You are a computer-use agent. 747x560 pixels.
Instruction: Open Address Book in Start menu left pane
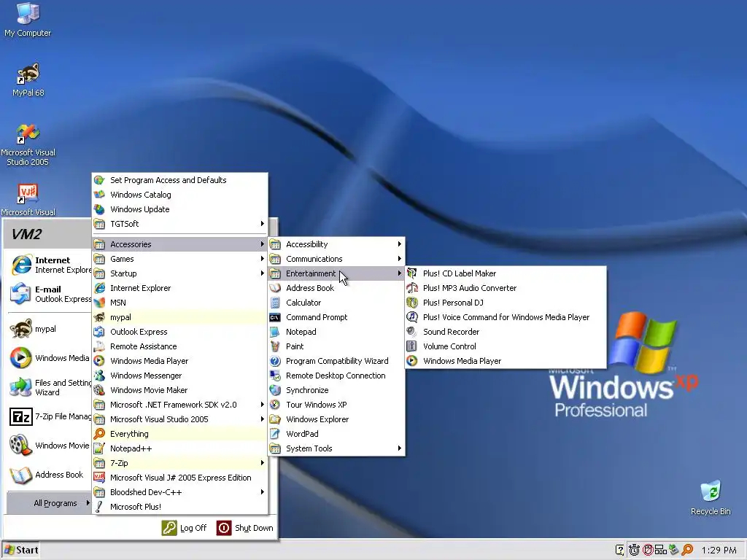[47, 475]
